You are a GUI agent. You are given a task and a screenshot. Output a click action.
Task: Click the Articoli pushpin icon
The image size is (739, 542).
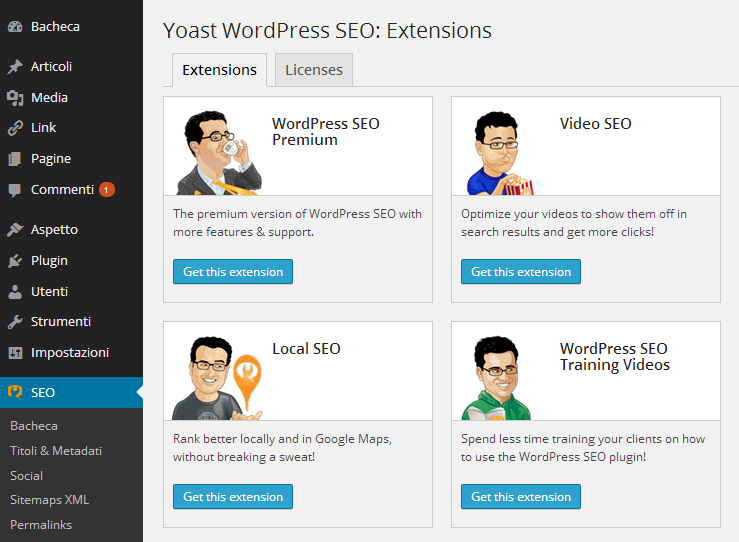pyautogui.click(x=15, y=66)
